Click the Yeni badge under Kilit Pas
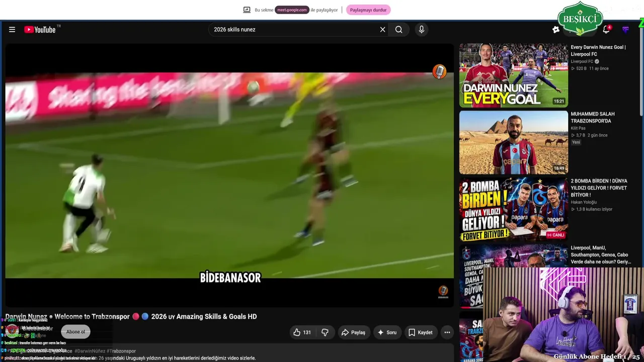Screen dimensions: 644x362 click(x=576, y=142)
